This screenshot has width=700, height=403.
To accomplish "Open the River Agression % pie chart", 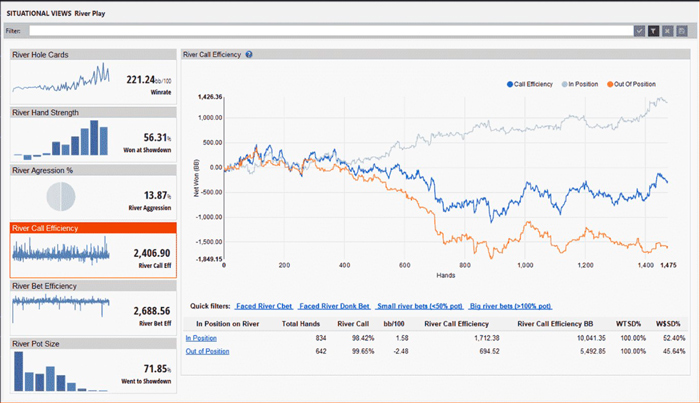I will point(61,197).
